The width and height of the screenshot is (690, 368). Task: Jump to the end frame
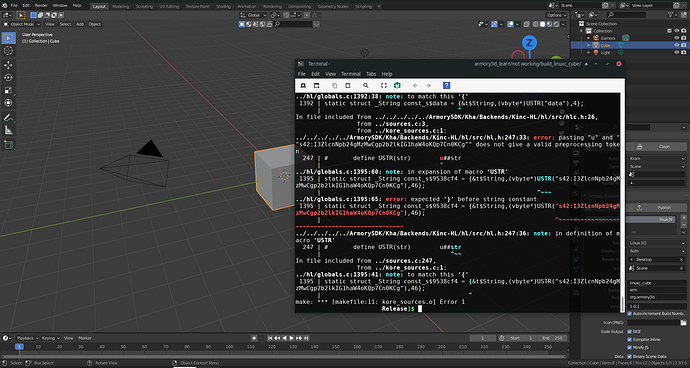click(x=305, y=338)
